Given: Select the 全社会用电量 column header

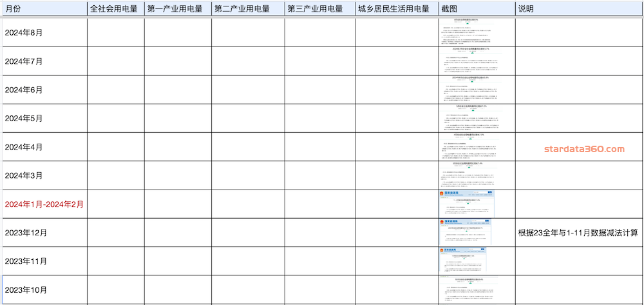Looking at the screenshot, I should (116, 8).
